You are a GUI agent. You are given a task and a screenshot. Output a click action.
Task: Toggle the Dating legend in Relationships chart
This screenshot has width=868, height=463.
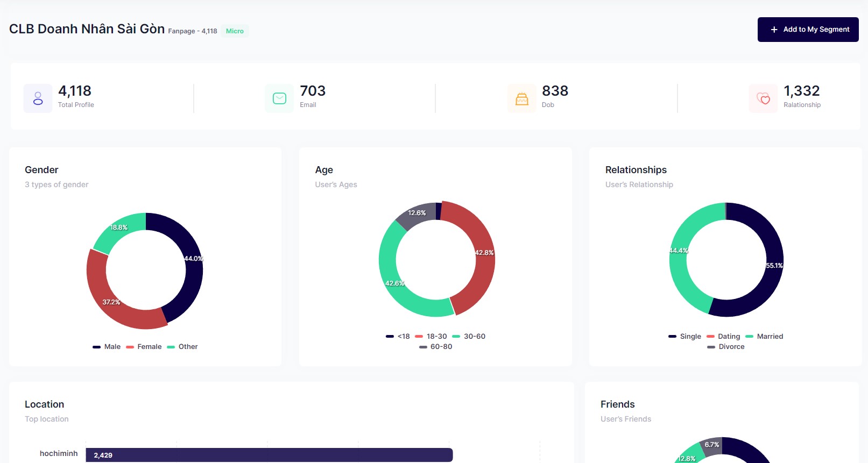tap(723, 337)
